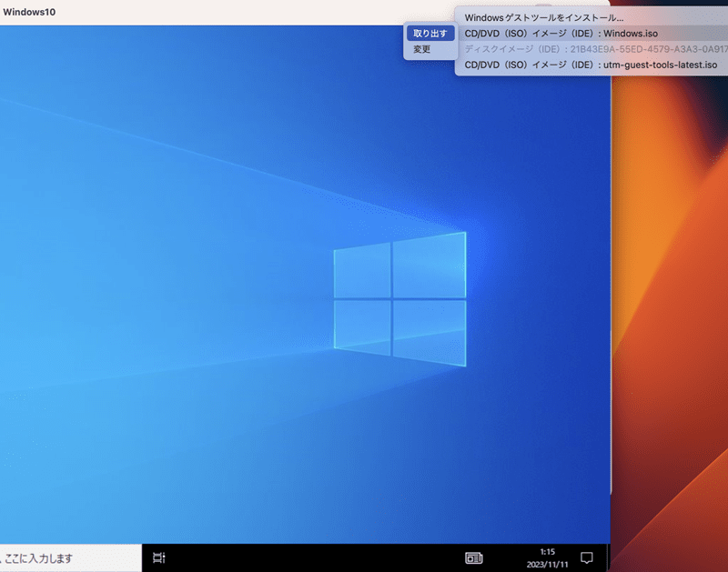Click the ここに入力します search box
Image resolution: width=728 pixels, height=572 pixels.
(x=71, y=558)
